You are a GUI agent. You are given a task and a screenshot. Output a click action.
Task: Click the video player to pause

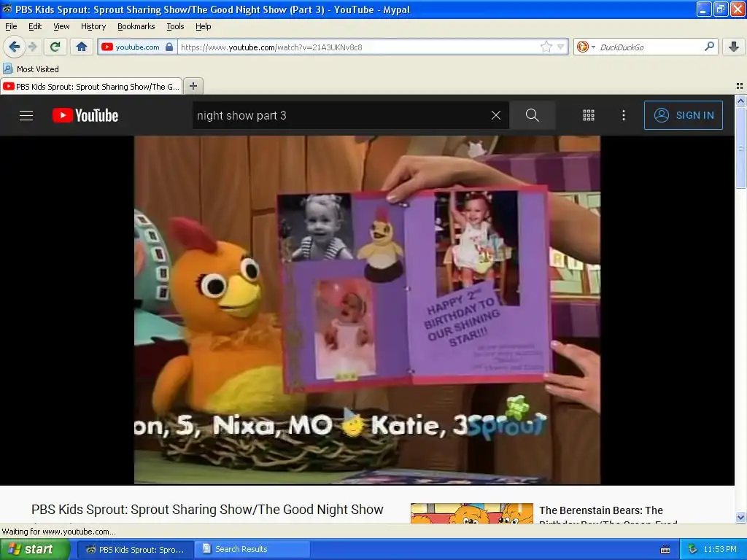point(368,310)
